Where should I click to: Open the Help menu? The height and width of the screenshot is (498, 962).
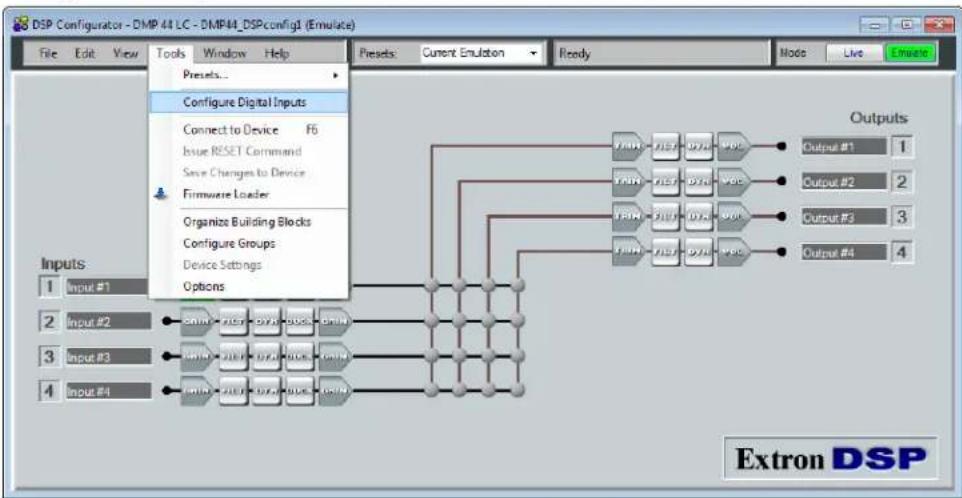click(277, 53)
